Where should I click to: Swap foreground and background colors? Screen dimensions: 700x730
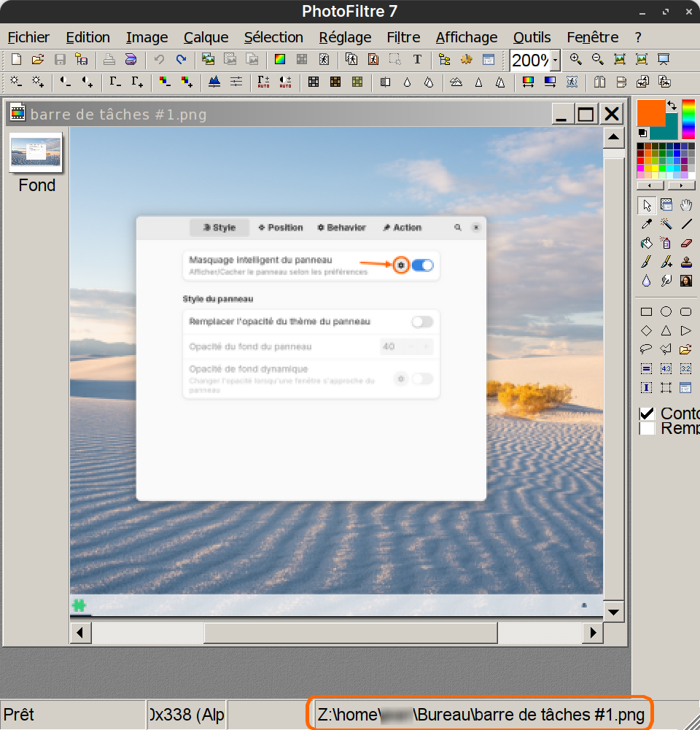672,106
